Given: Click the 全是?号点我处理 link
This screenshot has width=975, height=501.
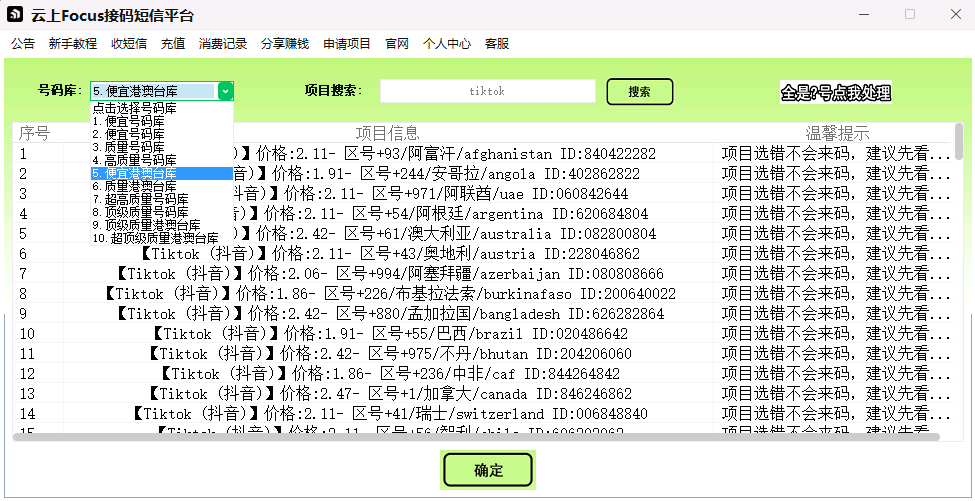Looking at the screenshot, I should [x=835, y=93].
